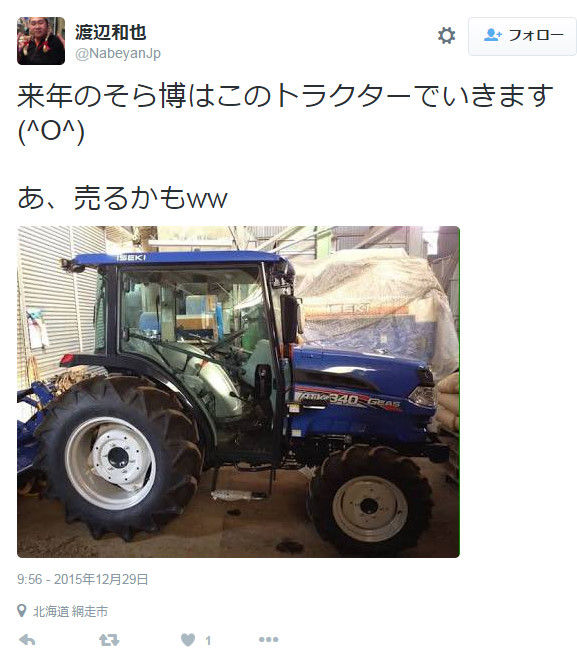Image resolution: width=577 pixels, height=658 pixels.
Task: Click the 北海道 網走市 location link
Action: point(70,611)
